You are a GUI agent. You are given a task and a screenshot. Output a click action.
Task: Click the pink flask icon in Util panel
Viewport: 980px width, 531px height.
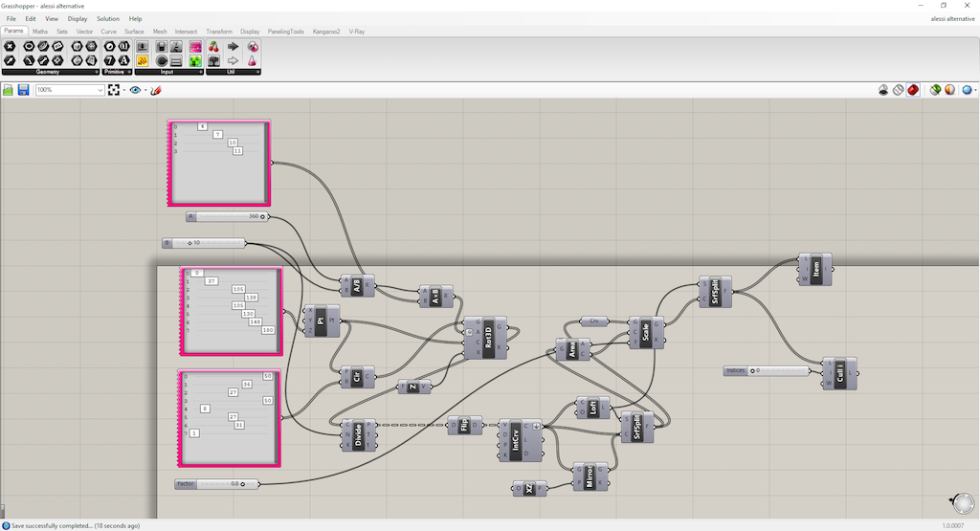point(252,60)
